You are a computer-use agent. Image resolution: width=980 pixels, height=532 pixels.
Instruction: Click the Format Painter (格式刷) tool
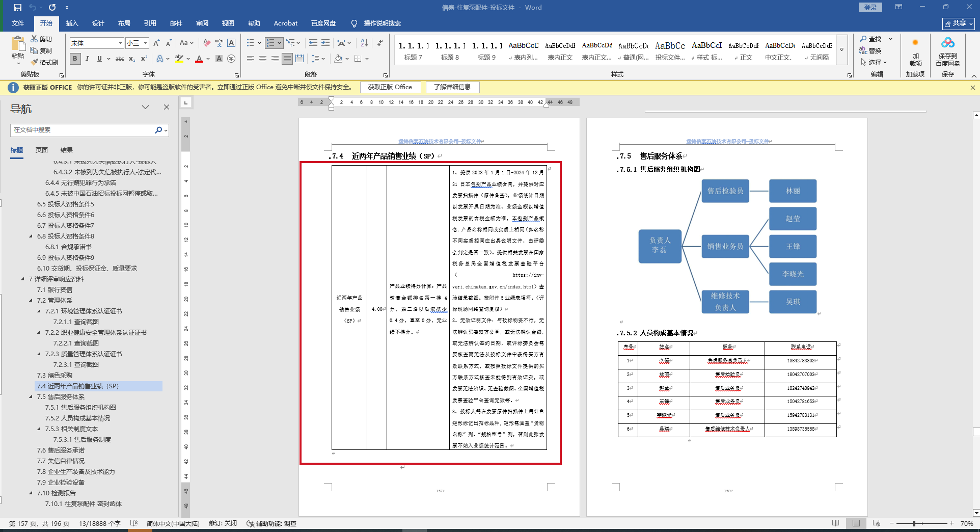point(44,62)
